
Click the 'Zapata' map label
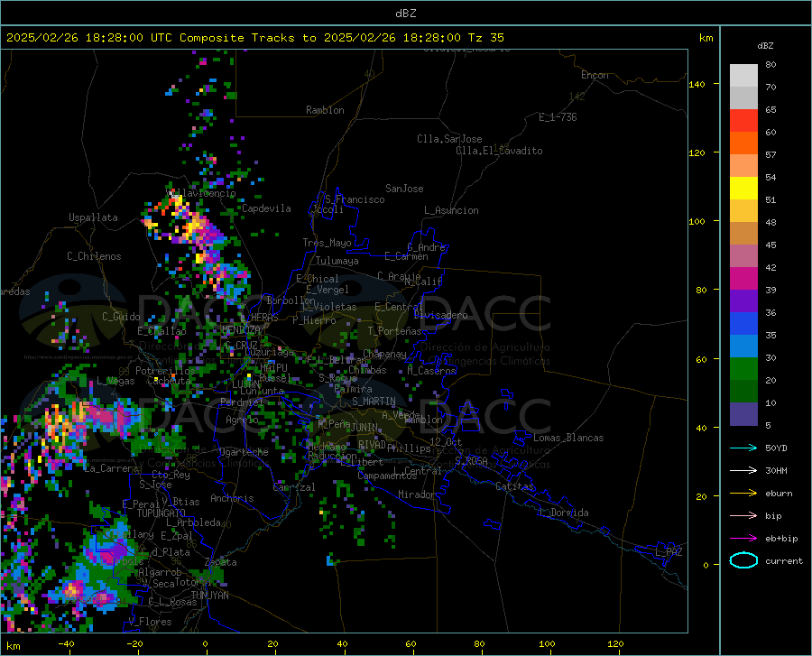[x=221, y=562]
